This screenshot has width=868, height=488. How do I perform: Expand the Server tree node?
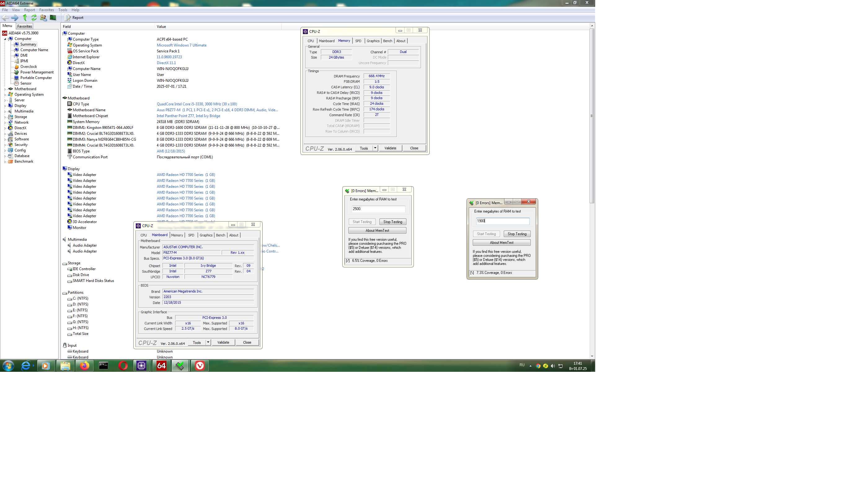coord(5,100)
